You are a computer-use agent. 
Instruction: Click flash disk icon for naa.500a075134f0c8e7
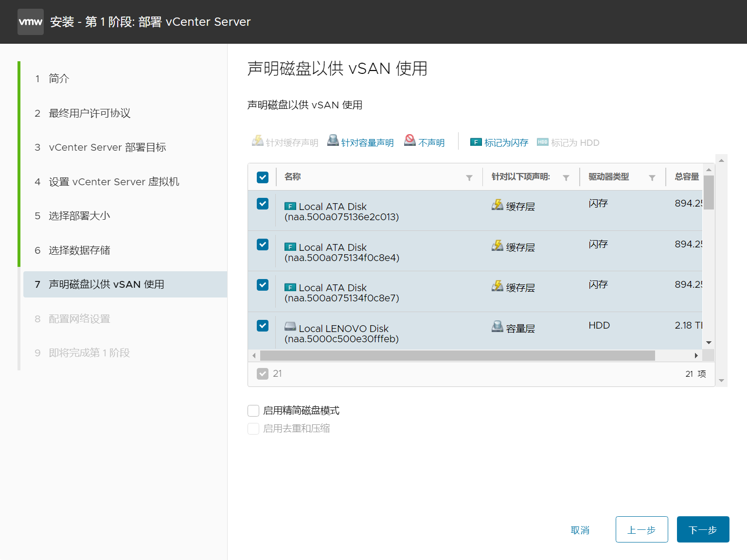[x=290, y=287]
